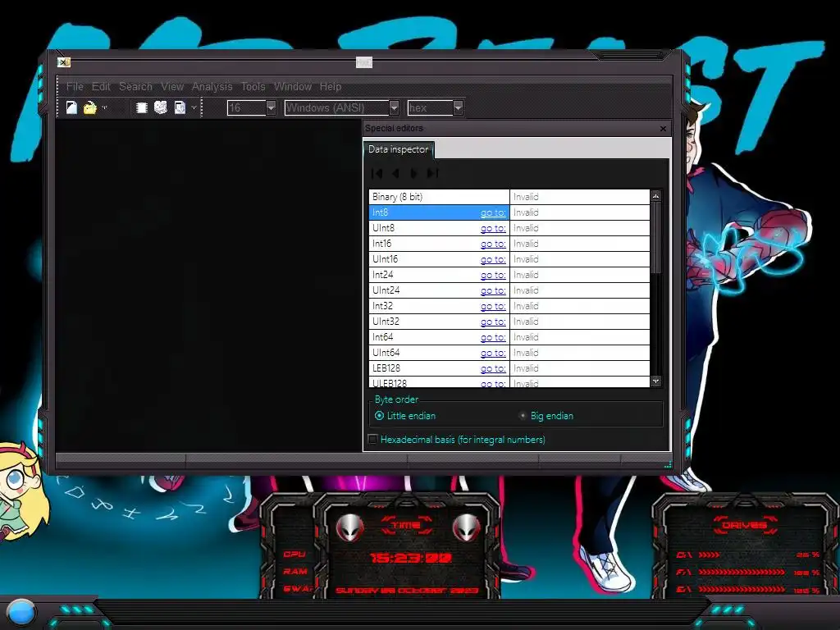Screen dimensions: 840x630
Task: Click the Data inspector scroll down arrow
Action: tap(655, 381)
